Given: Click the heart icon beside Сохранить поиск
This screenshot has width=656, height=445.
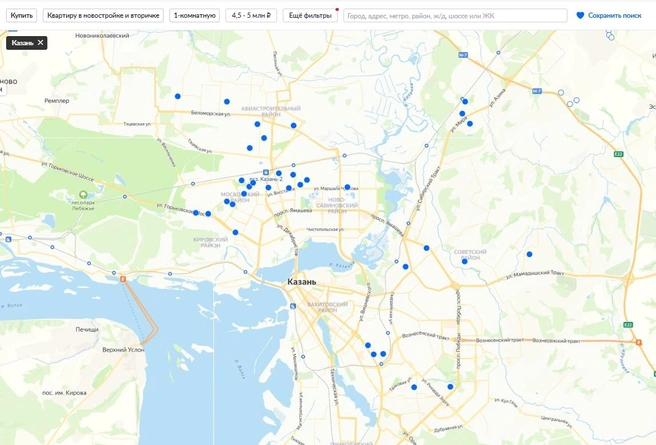Looking at the screenshot, I should point(580,15).
